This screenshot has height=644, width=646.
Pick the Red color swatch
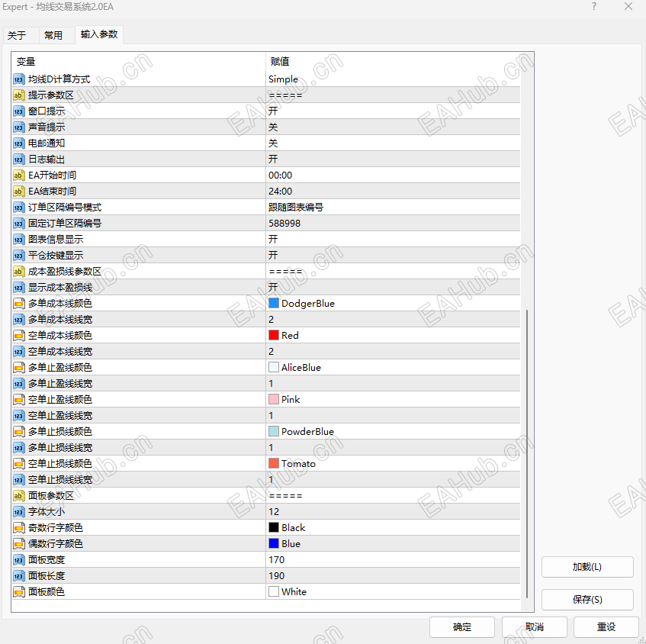[274, 335]
